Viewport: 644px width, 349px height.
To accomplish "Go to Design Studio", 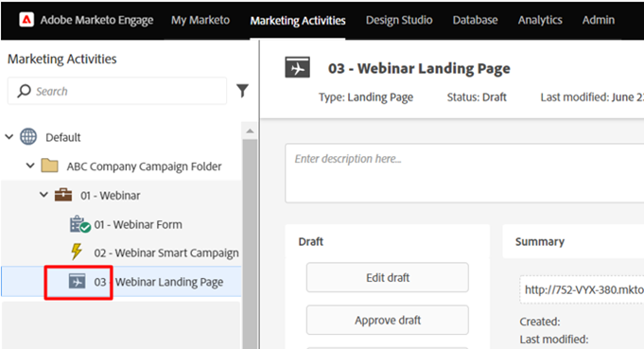I will coord(399,20).
